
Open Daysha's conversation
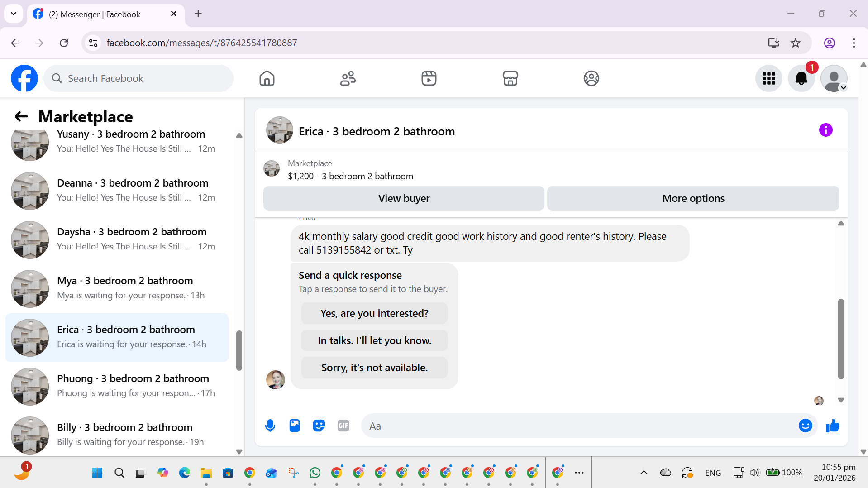[x=117, y=239]
